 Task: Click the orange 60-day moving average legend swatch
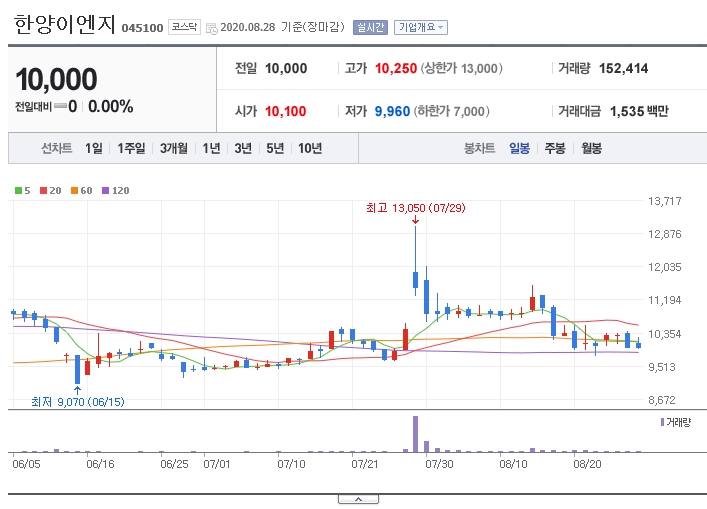[x=74, y=191]
